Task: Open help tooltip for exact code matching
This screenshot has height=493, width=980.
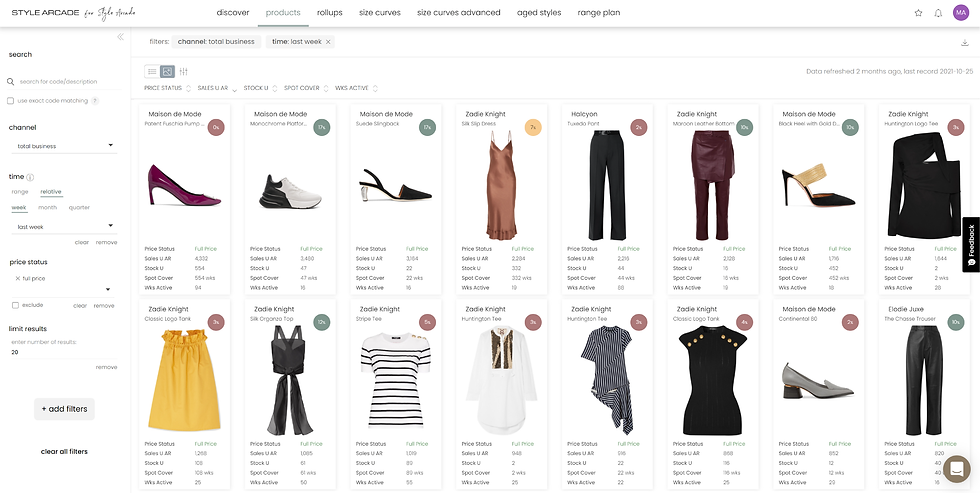Action: click(x=95, y=101)
